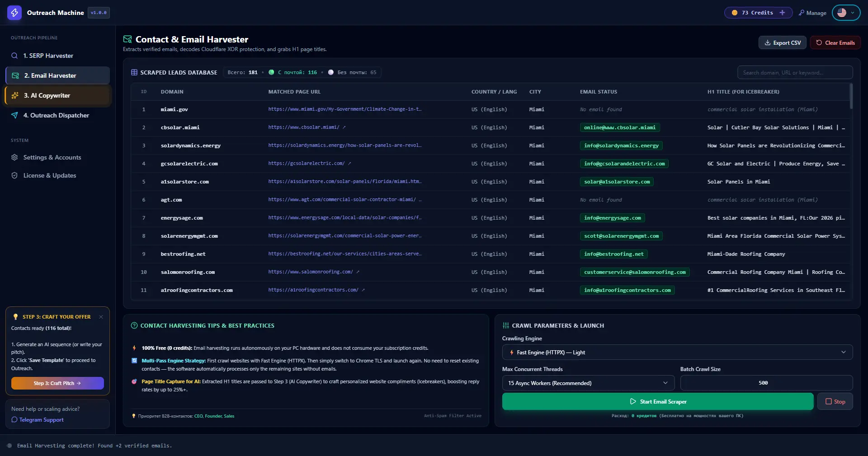Click Step 3: Craft Pitch button
The width and height of the screenshot is (868, 456).
tap(57, 383)
